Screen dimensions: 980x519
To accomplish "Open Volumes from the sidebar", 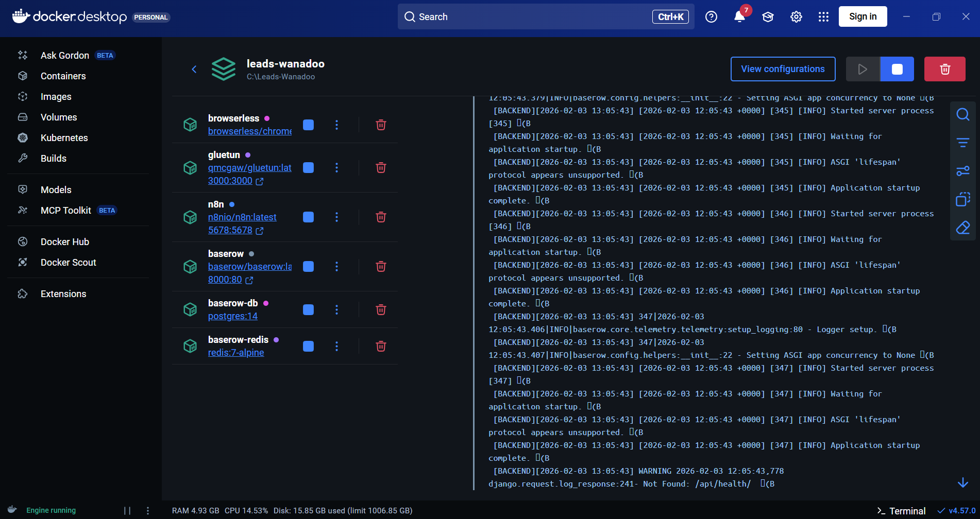I will pos(59,117).
